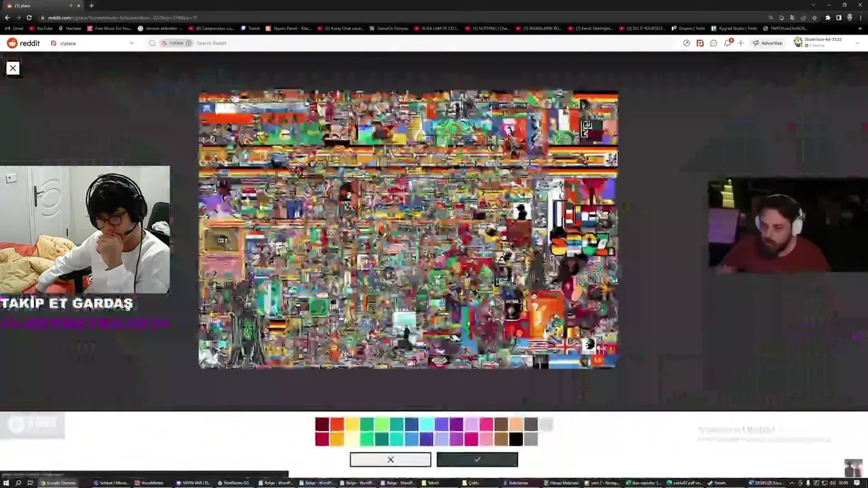Pick the pale yellow color swatch
The width and height of the screenshot is (868, 488).
point(352,439)
